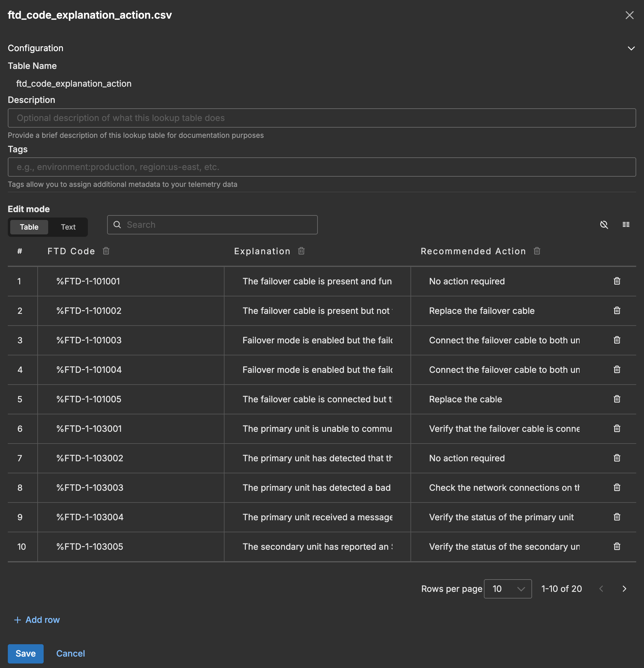Image resolution: width=644 pixels, height=668 pixels.
Task: Click the Description input field
Action: tap(321, 118)
